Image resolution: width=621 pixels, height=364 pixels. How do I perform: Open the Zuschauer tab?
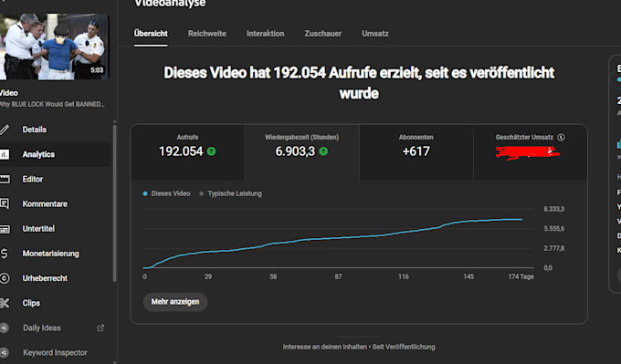(322, 34)
